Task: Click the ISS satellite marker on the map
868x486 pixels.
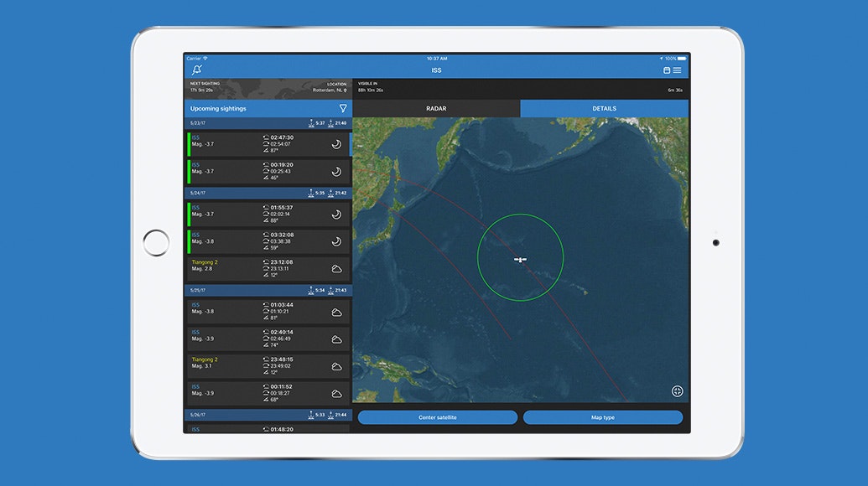Action: [x=520, y=260]
